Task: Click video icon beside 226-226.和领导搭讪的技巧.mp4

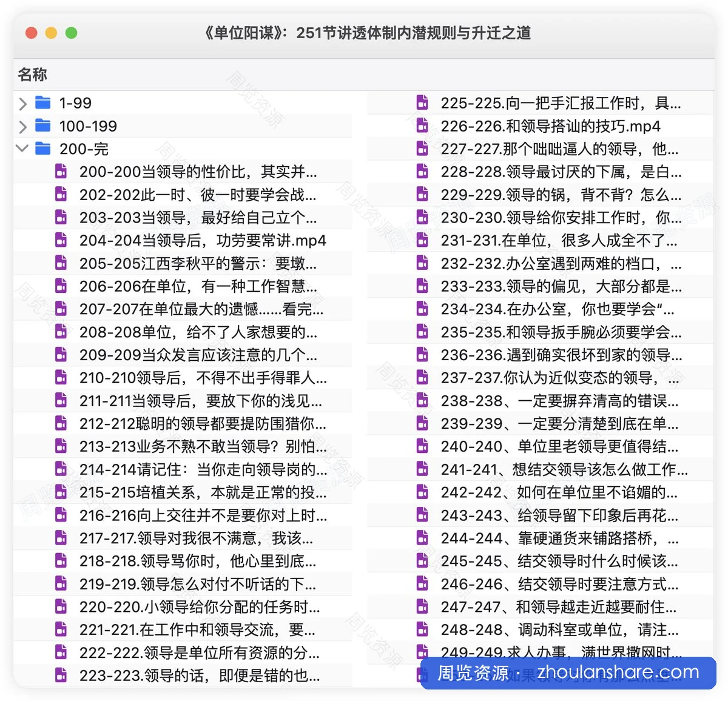Action: tap(422, 126)
